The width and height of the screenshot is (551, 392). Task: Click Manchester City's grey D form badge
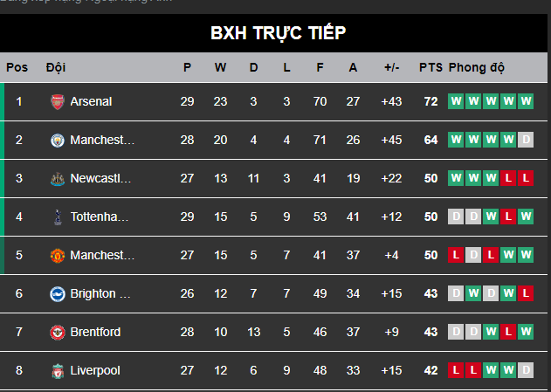(x=526, y=140)
